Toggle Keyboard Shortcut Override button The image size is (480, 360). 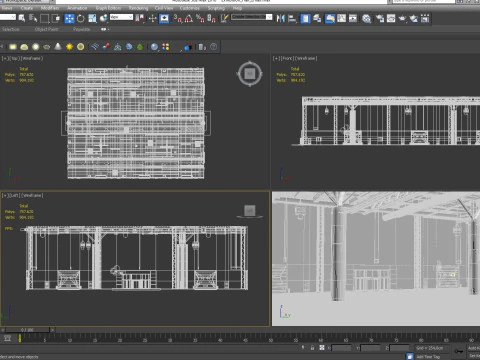coord(164,18)
